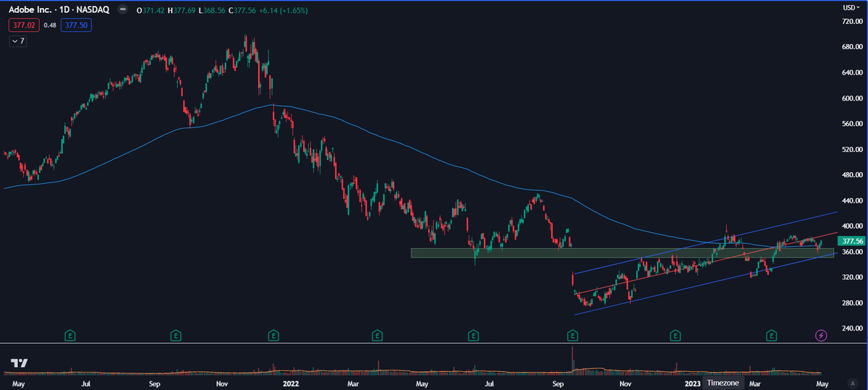Click the 320.00 price scale label
The image size is (868, 390).
click(851, 277)
